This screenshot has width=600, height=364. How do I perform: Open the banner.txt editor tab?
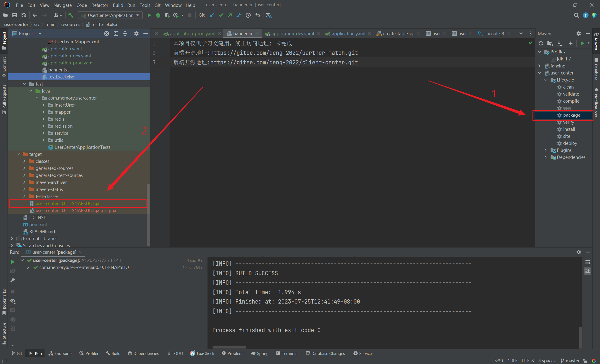[241, 34]
